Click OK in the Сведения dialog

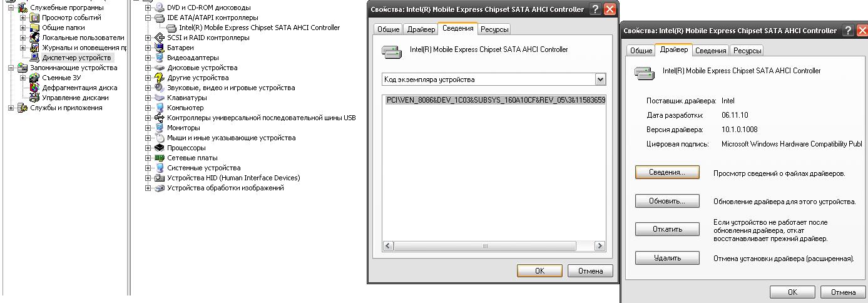pyautogui.click(x=540, y=270)
